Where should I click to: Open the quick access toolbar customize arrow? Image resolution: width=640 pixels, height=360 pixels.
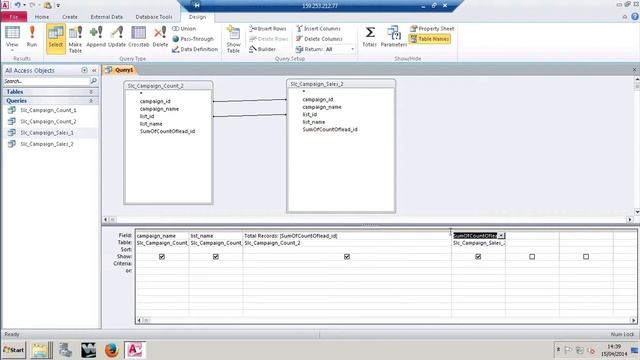[x=58, y=5]
